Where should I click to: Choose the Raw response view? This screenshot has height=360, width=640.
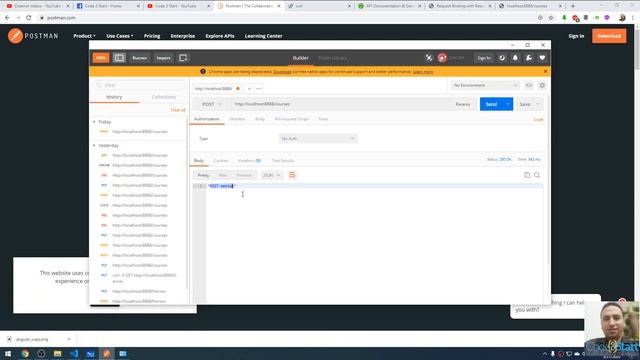tap(222, 175)
